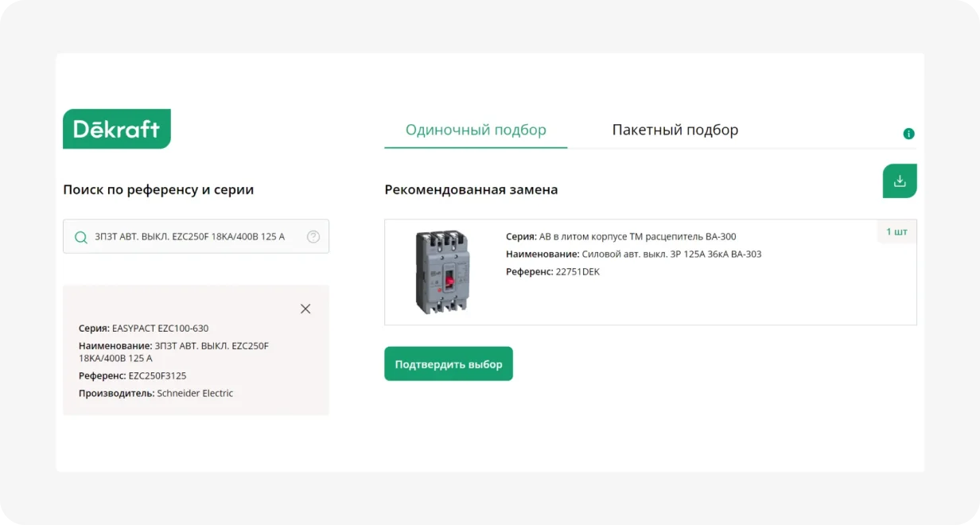This screenshot has width=980, height=525.
Task: Click the Dekraft logo
Action: (117, 129)
